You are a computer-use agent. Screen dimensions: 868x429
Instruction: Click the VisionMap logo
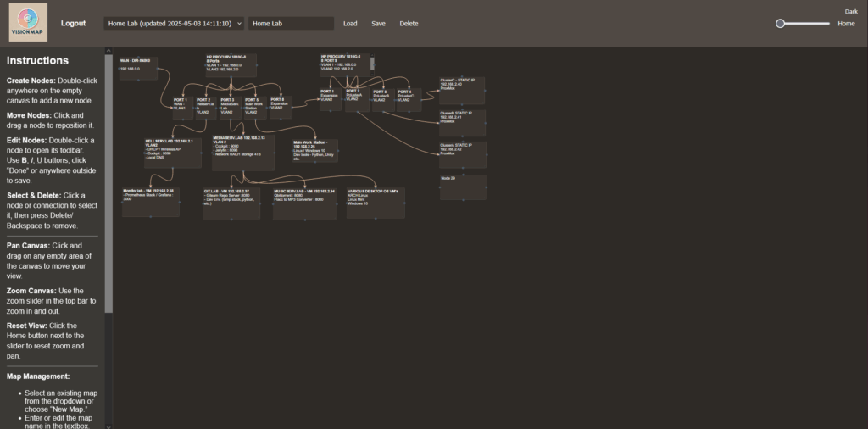coord(28,23)
